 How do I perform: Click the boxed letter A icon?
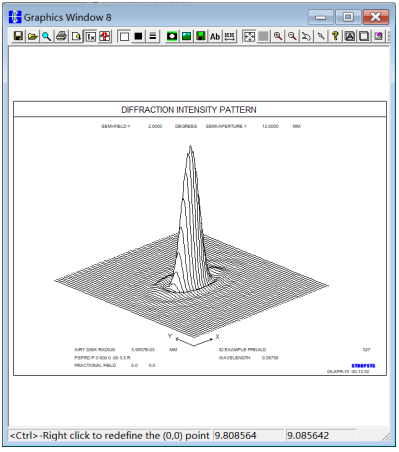tap(350, 36)
